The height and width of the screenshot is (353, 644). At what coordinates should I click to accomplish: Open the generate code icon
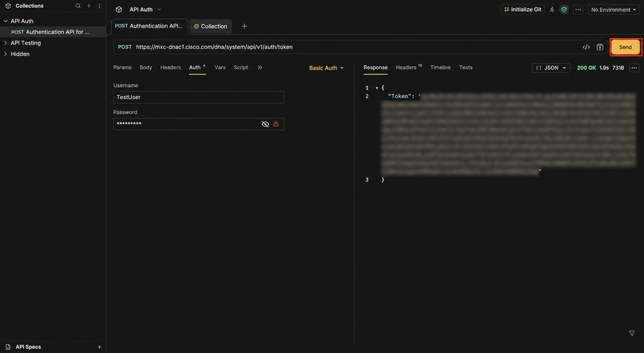(586, 47)
